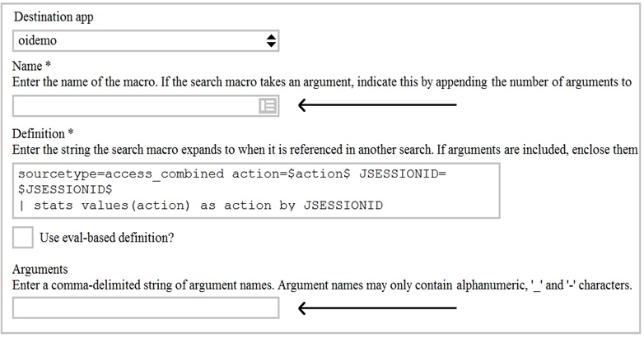The image size is (644, 338).
Task: Click the Arguments text input field
Action: (146, 308)
